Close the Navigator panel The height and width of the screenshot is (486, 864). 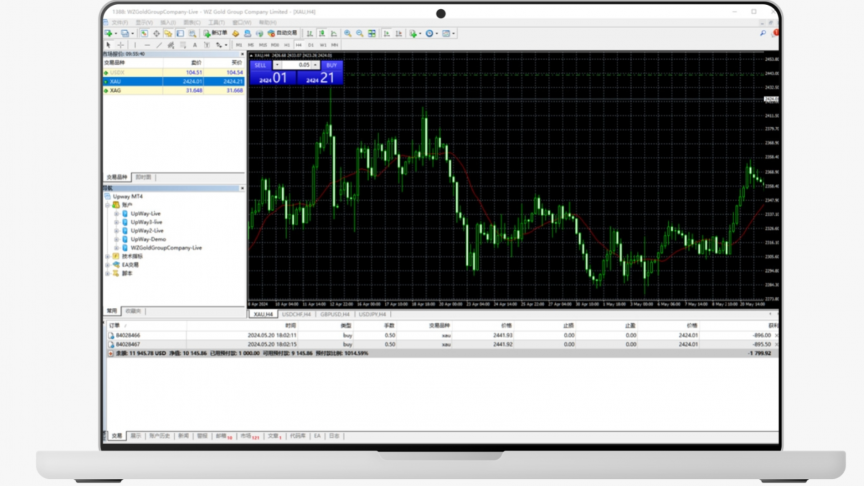(242, 188)
